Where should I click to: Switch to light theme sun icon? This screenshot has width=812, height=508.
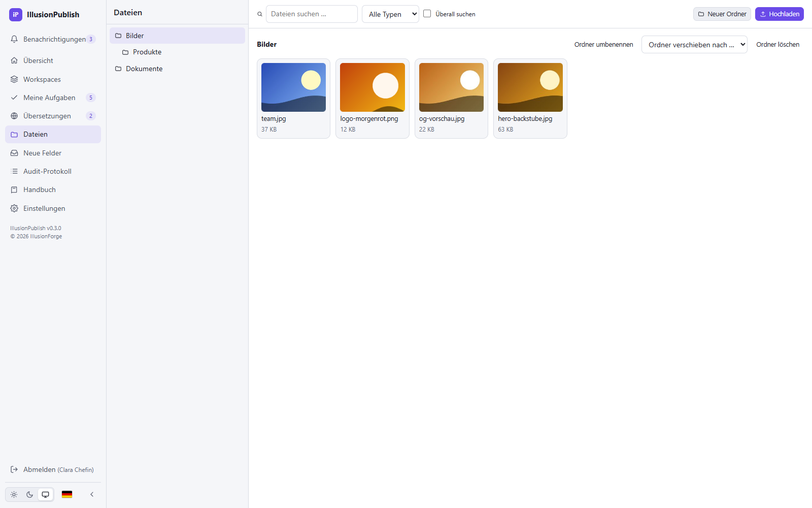14,494
